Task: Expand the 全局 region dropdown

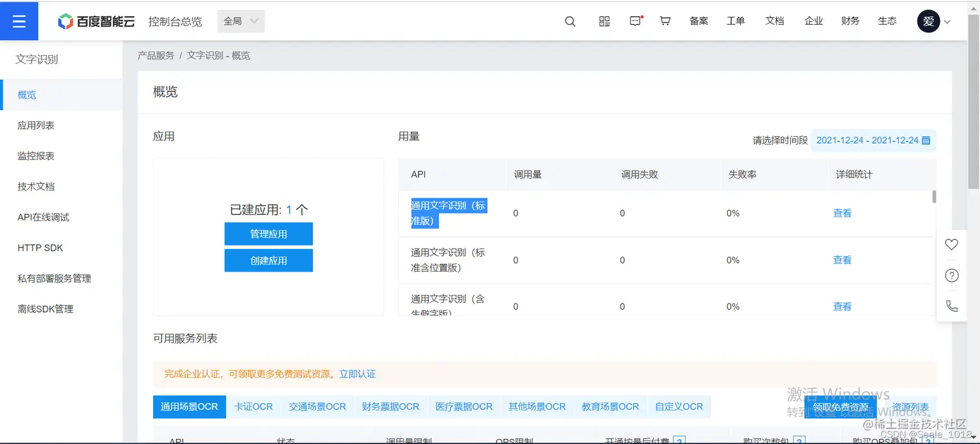Action: 240,21
